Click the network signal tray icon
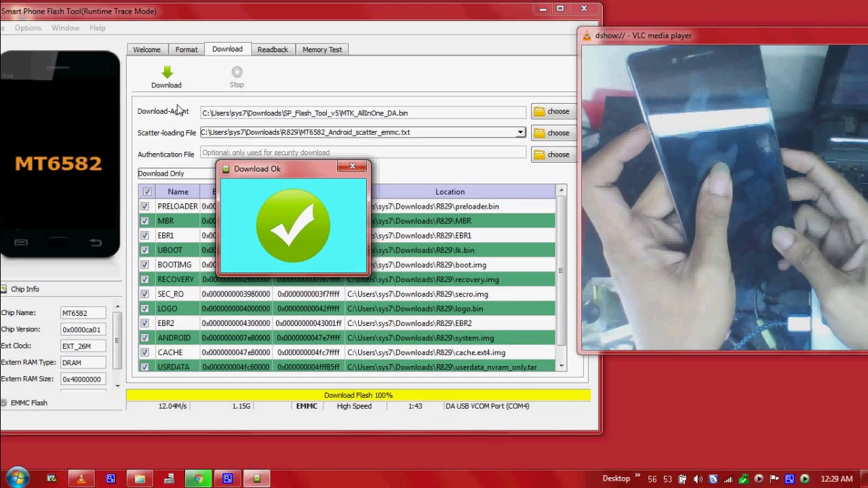868x488 pixels. coord(728,479)
